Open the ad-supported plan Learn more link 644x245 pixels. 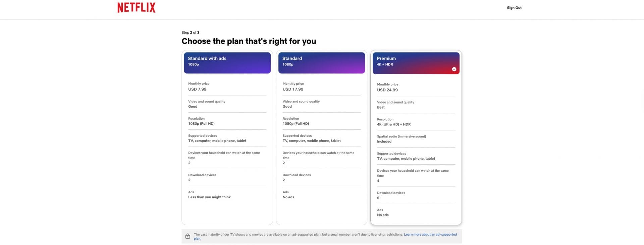(430, 235)
